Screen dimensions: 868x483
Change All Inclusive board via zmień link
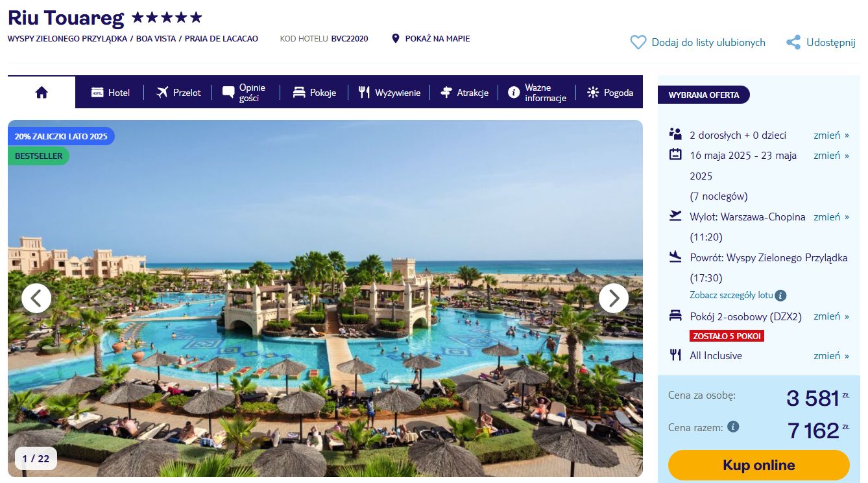pos(831,356)
